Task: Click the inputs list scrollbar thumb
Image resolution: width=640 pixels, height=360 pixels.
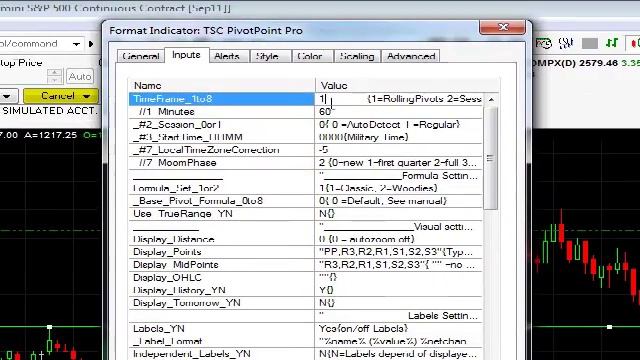Action: [x=491, y=158]
